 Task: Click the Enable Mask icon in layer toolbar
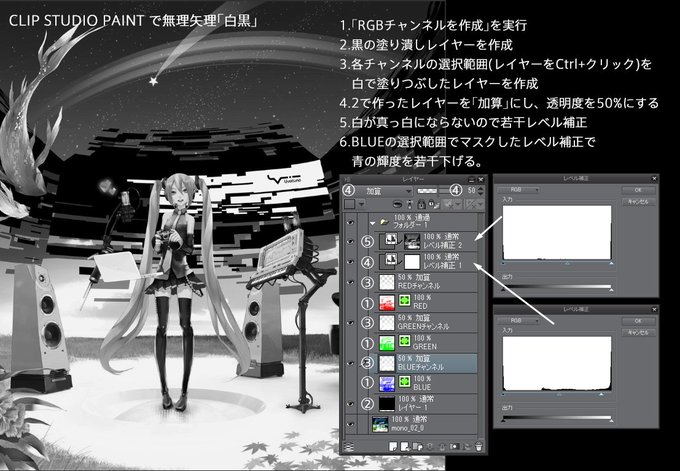[449, 204]
